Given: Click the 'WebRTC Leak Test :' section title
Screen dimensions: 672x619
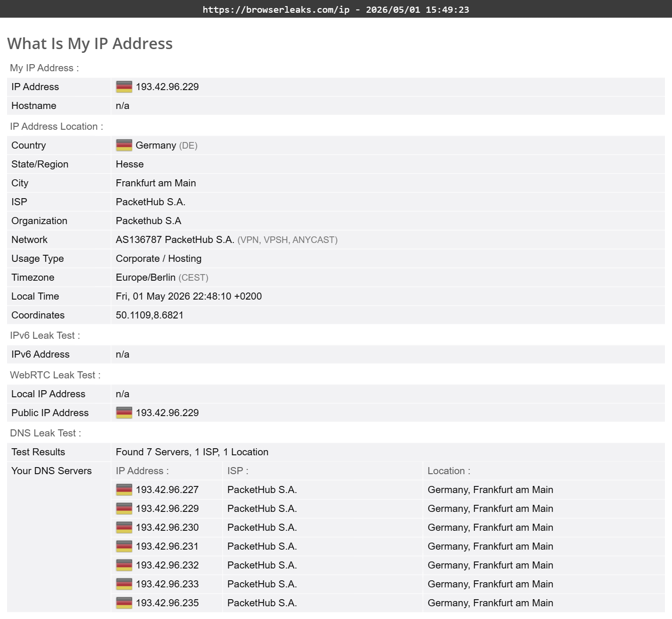Looking at the screenshot, I should pyautogui.click(x=55, y=375).
